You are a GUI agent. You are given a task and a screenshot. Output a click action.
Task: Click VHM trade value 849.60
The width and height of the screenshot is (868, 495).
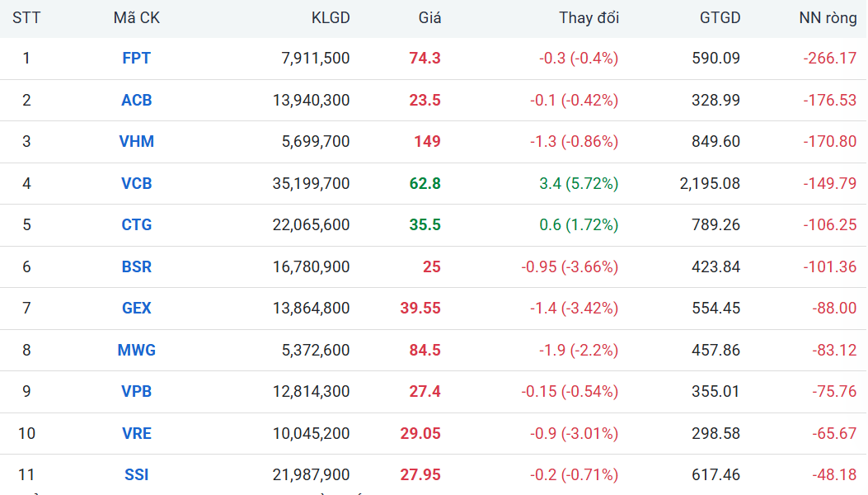[716, 141]
